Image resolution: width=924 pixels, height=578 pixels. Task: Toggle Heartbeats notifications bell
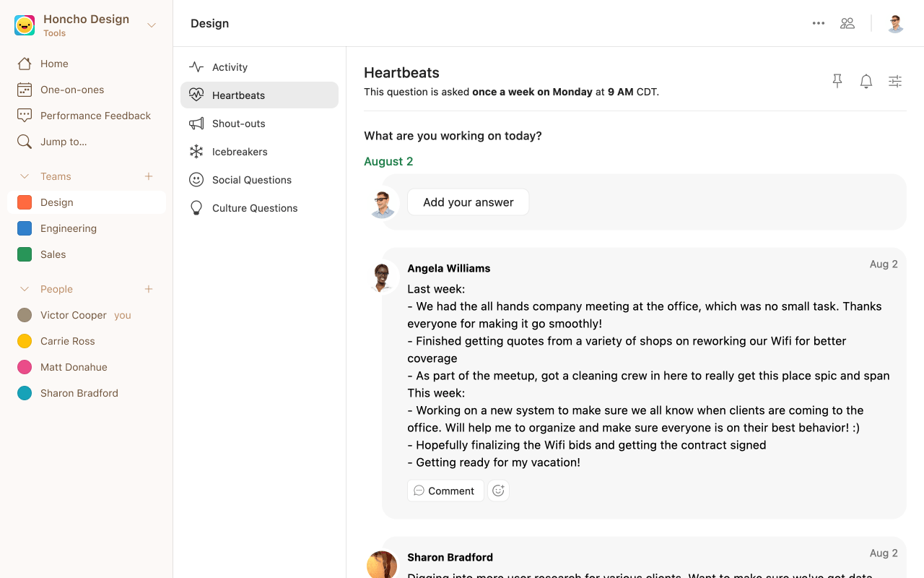click(x=866, y=82)
